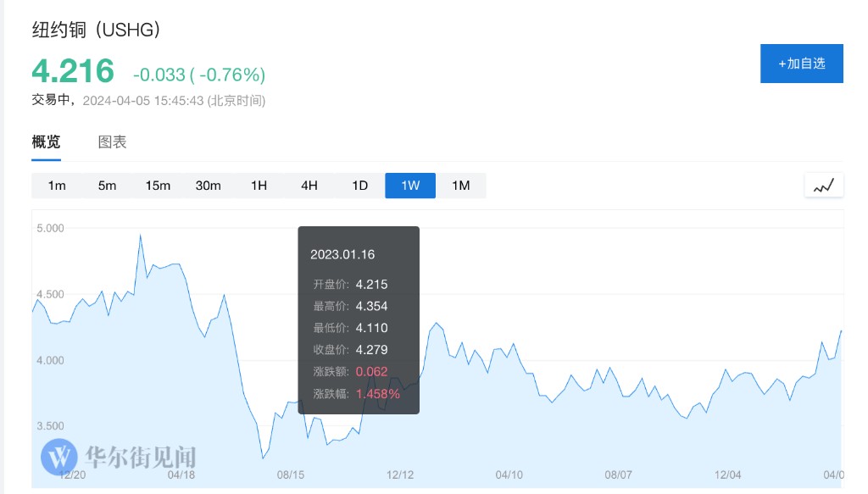
Task: Select the 1W weekly timeframe
Action: 410,186
